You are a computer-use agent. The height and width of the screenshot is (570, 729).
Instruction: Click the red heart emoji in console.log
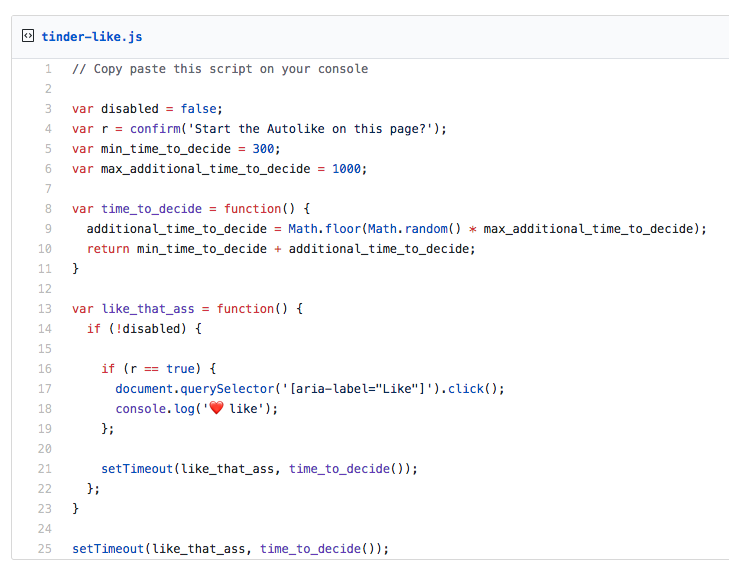tap(216, 409)
